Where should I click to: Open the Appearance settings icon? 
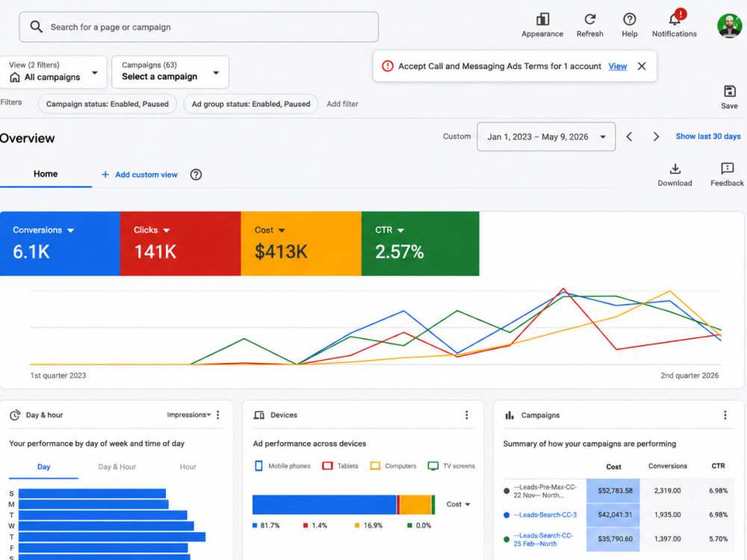(542, 19)
